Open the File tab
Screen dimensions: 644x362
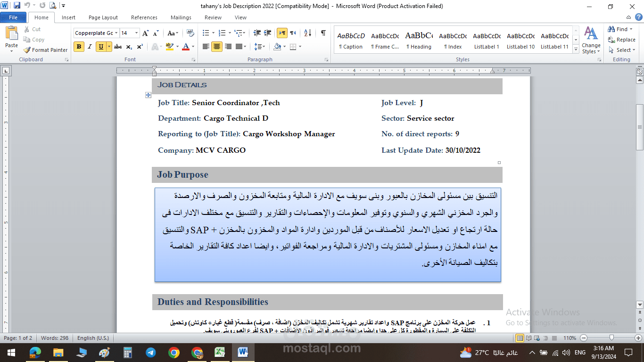click(13, 17)
